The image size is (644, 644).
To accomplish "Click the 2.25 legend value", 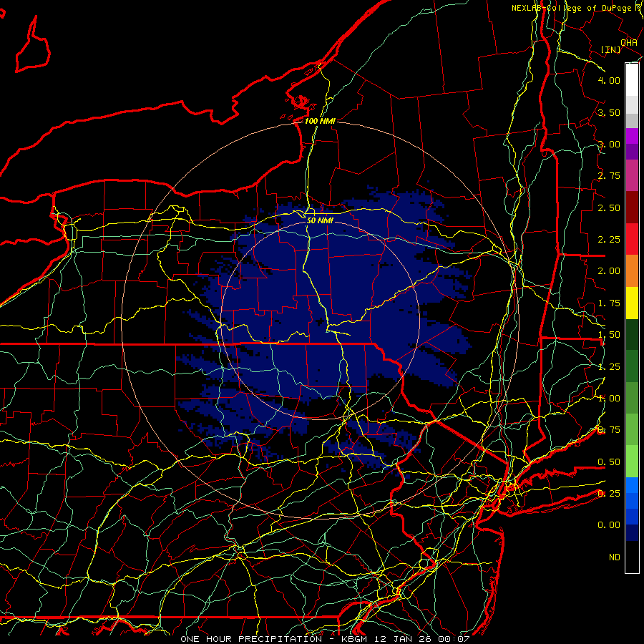I will pos(609,240).
